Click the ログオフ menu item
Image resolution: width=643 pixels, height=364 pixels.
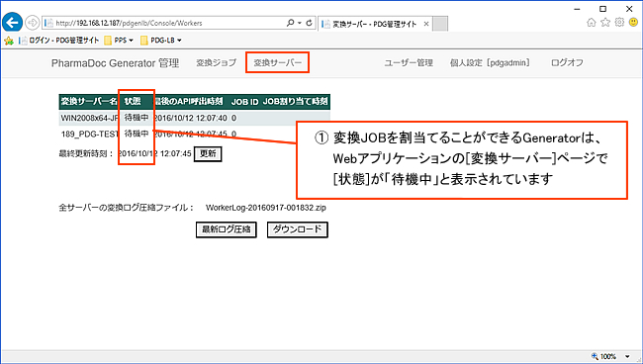(x=567, y=62)
